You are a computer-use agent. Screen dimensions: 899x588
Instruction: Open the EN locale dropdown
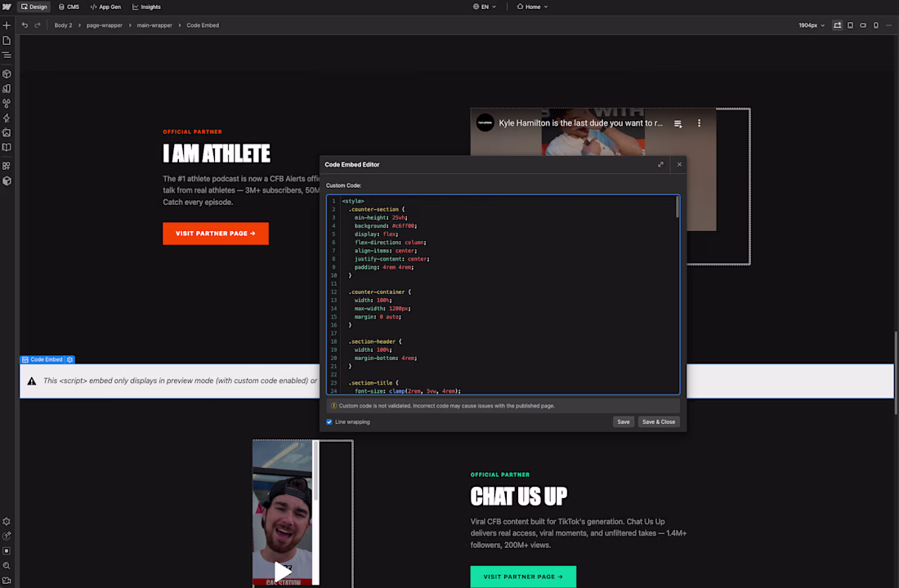point(485,7)
